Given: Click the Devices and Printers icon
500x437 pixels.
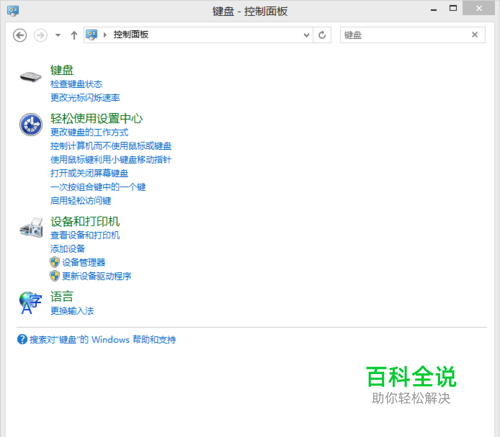Looking at the screenshot, I should (x=31, y=228).
